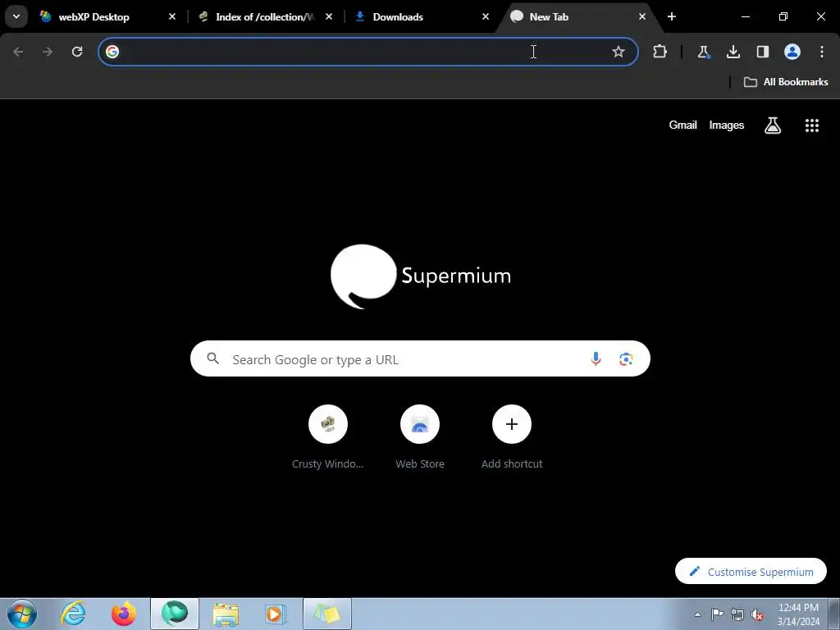Bookmark this tab with star icon
The height and width of the screenshot is (630, 840).
(x=619, y=52)
